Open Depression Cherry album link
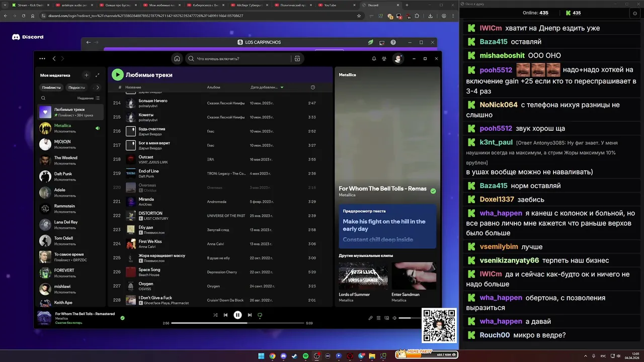The height and width of the screenshot is (362, 644). click(222, 272)
